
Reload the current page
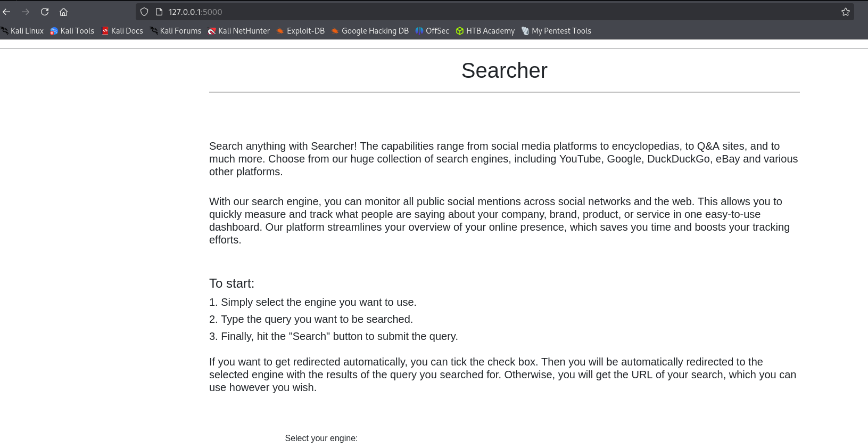point(45,12)
